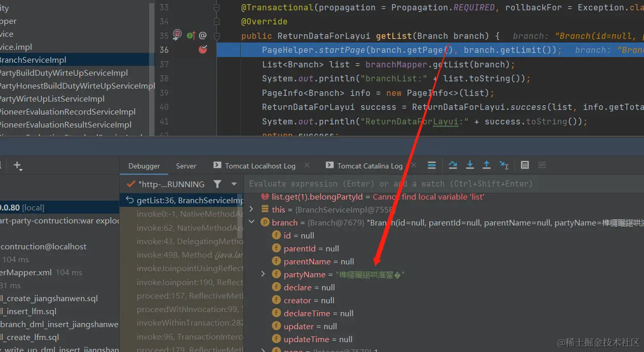The width and height of the screenshot is (644, 352).
Task: Switch to the Debugger tab
Action: [x=144, y=166]
